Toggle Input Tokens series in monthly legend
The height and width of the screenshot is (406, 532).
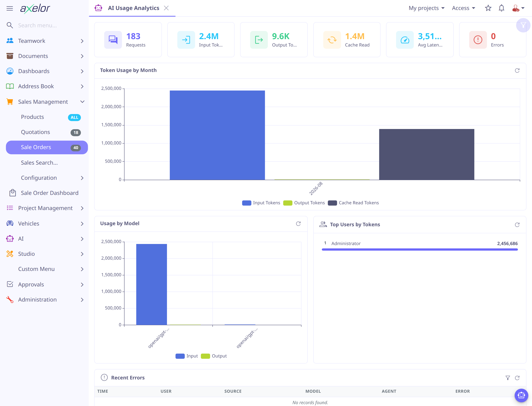point(261,203)
